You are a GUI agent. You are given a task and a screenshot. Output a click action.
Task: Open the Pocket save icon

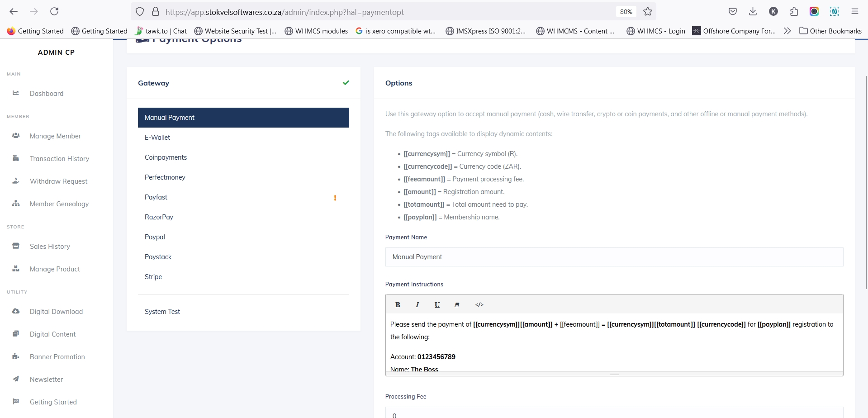[733, 11]
